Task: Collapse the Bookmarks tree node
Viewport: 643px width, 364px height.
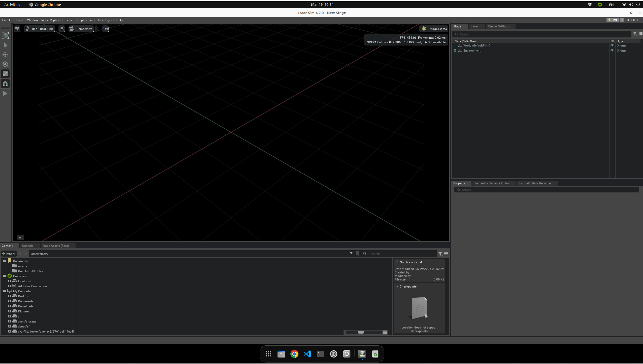Action: pyautogui.click(x=5, y=261)
